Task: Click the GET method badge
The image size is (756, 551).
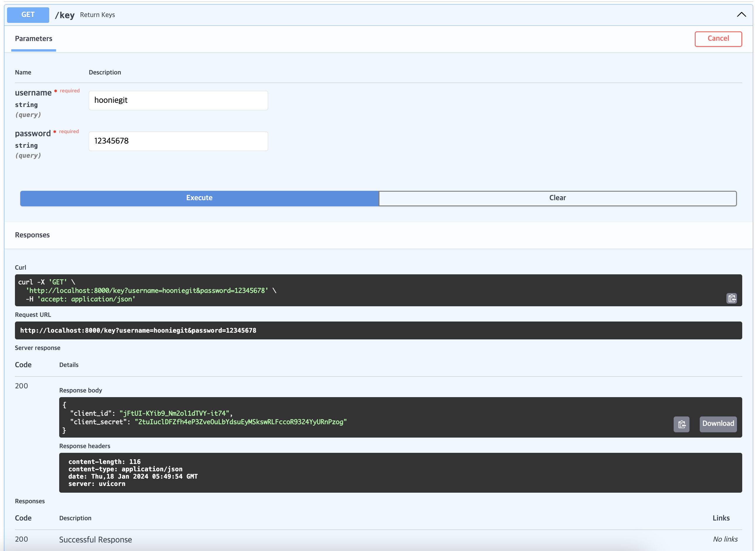Action: coord(28,15)
